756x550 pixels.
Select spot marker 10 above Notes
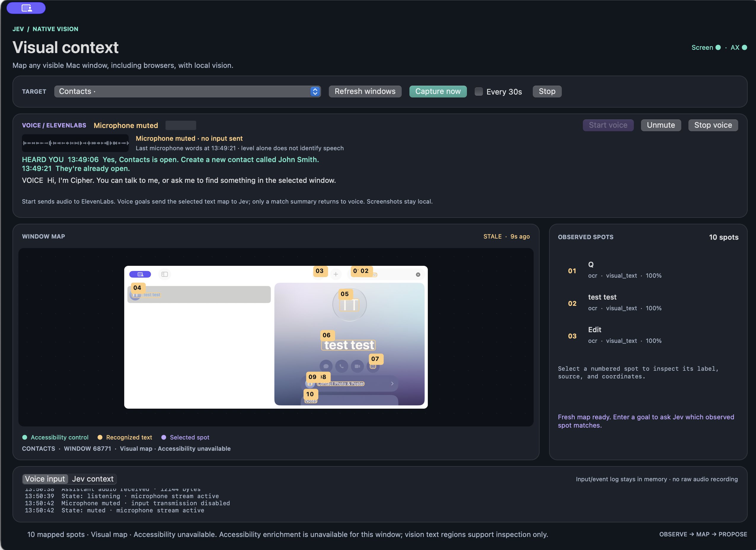pos(310,394)
